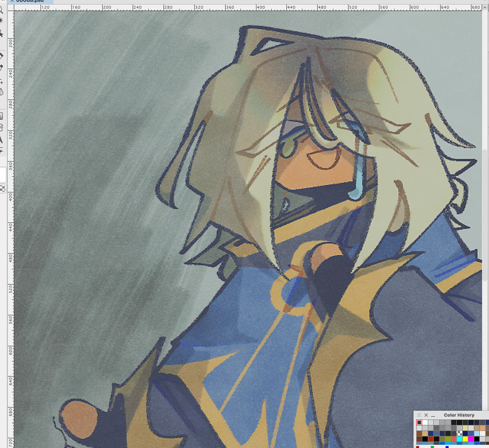The height and width of the screenshot is (448, 489).
Task: Pick the magenta swatch in Color History
Action: coord(471,439)
